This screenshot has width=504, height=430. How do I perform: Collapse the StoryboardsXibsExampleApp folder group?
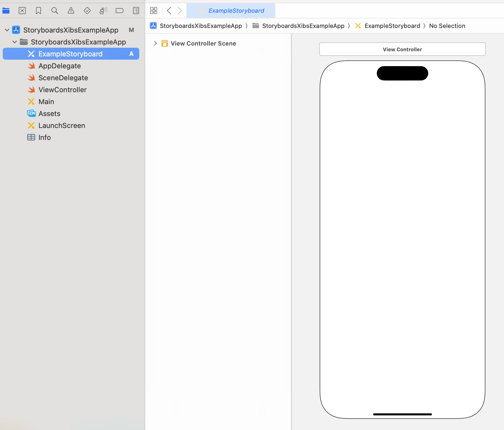15,42
